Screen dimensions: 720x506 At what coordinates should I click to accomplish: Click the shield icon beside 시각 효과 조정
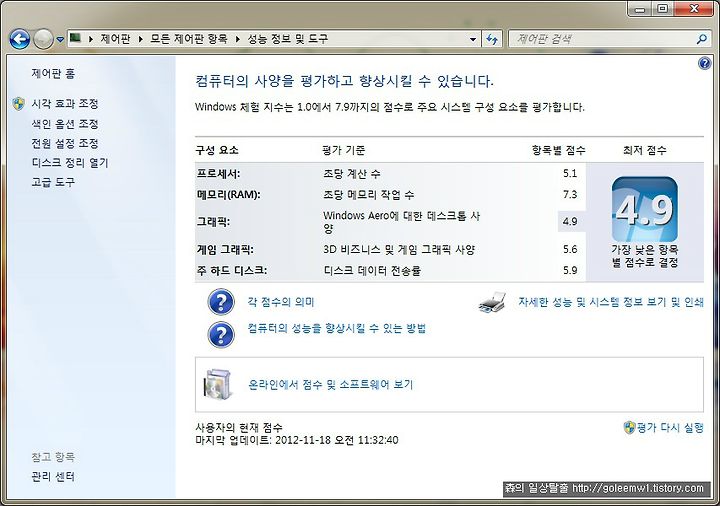18,104
